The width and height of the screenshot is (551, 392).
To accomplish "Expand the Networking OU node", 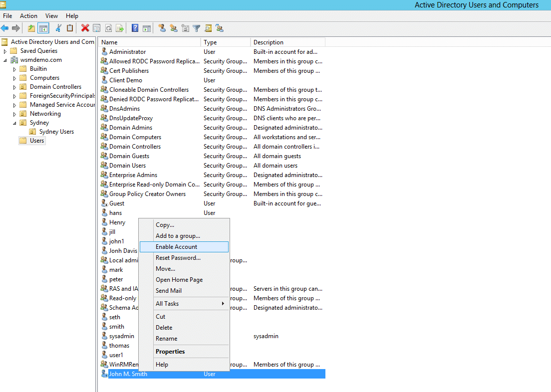I will click(x=14, y=114).
